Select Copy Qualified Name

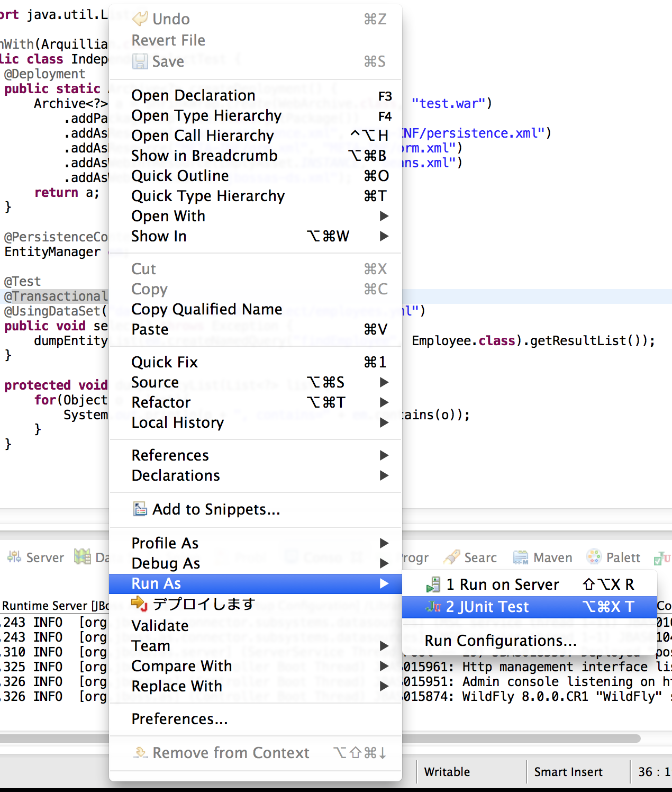(206, 309)
